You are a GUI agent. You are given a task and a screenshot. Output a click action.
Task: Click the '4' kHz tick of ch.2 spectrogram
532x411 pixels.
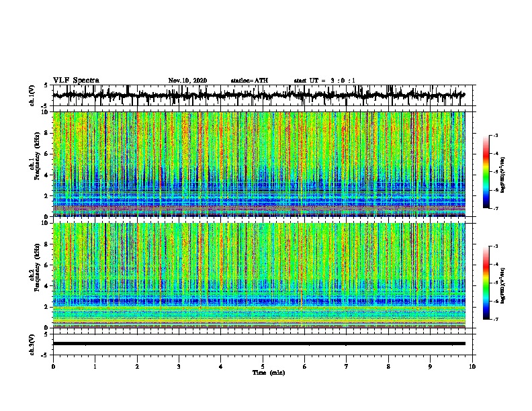point(46,286)
